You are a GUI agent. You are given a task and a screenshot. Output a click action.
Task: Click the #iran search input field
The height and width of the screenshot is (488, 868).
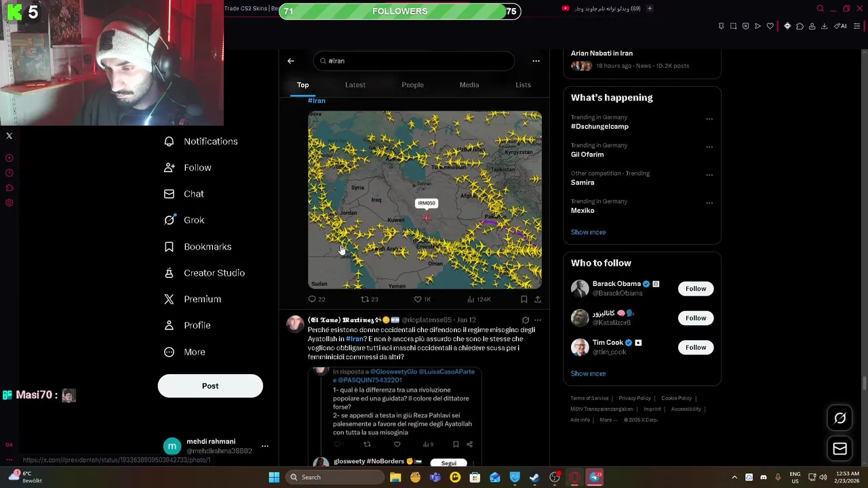point(414,61)
